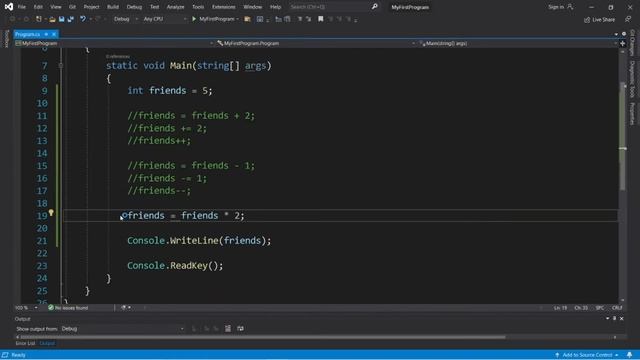The width and height of the screenshot is (640, 360).
Task: Click the Open File folder icon
Action: pyautogui.click(x=52, y=19)
